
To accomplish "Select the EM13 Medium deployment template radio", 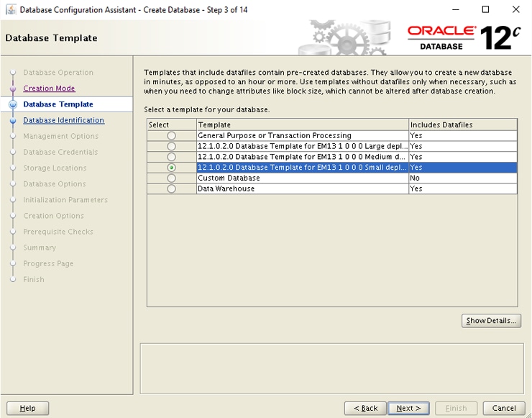I will point(171,157).
